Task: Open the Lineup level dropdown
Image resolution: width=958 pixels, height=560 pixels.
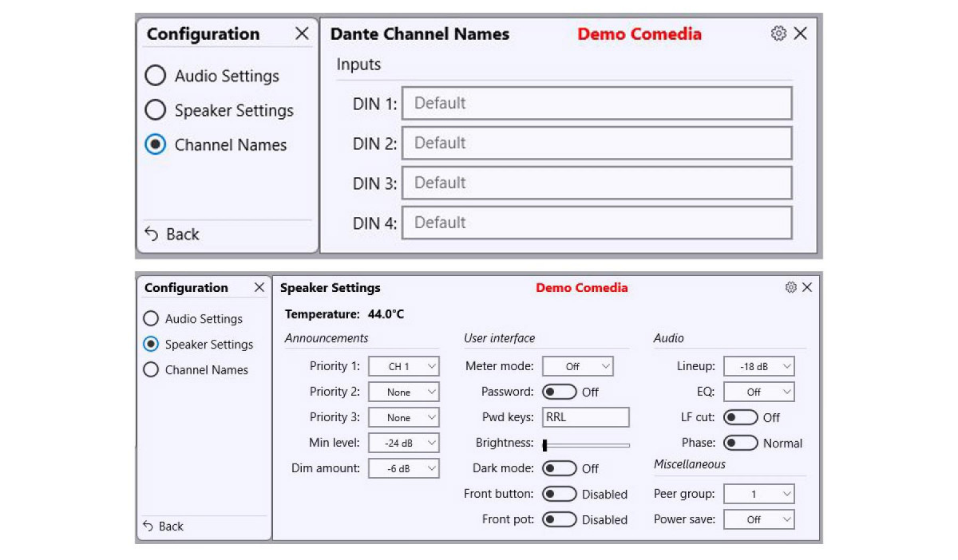Action: tap(758, 366)
